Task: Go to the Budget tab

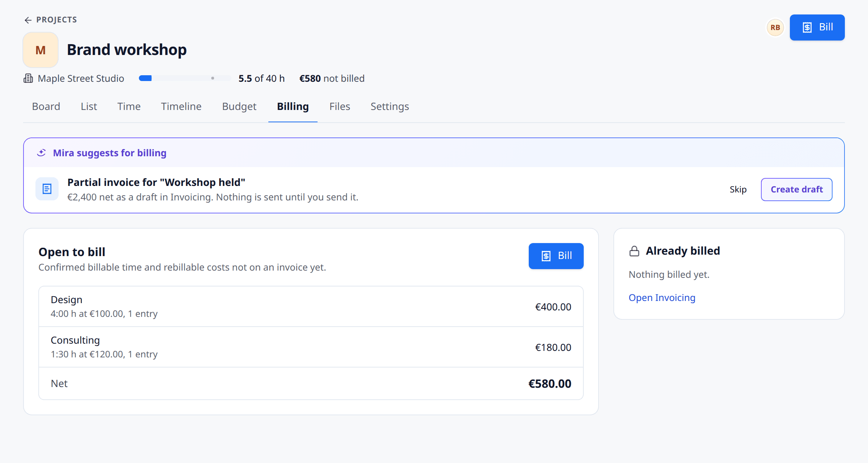Action: click(239, 106)
